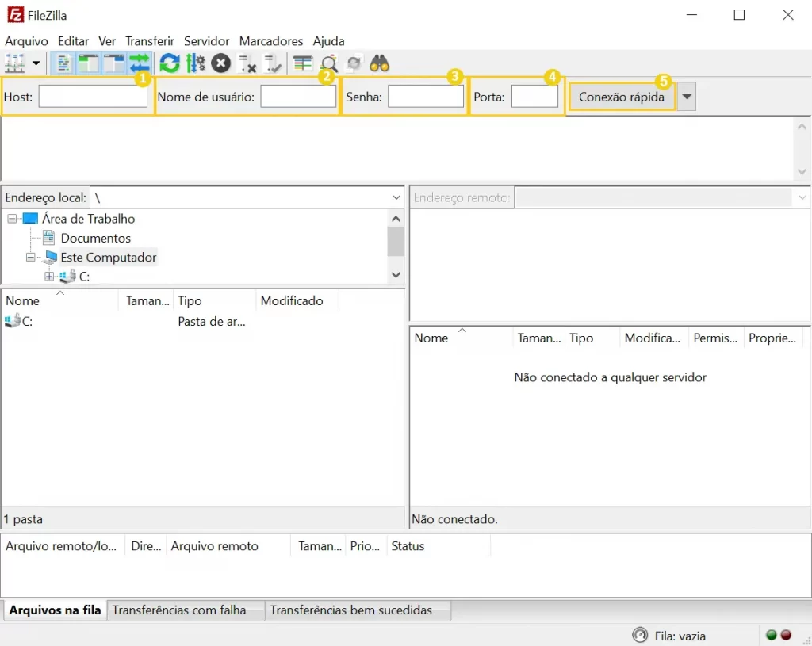This screenshot has height=646, width=812.
Task: Focus the Nome de usuário field
Action: 298,97
